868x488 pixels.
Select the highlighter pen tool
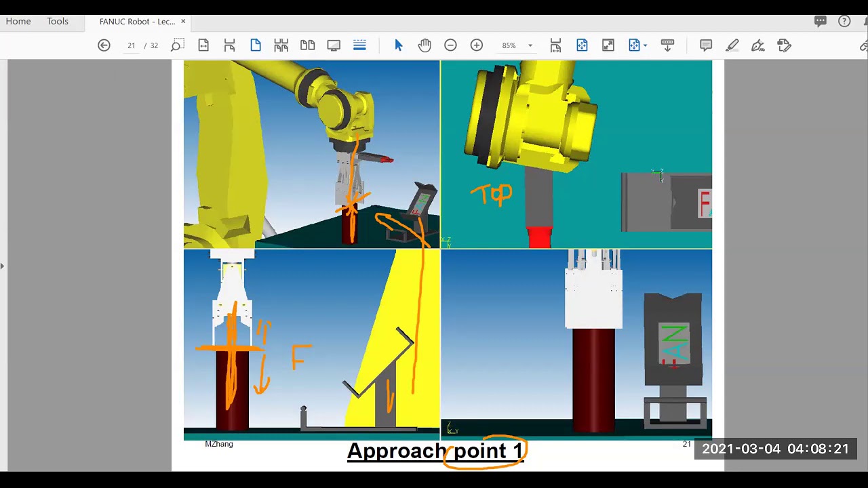[732, 45]
